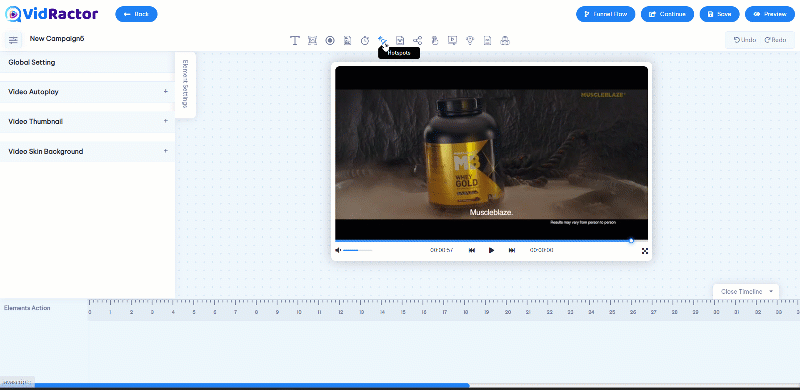Click the VidRactor logo
The width and height of the screenshot is (800, 390).
coord(52,14)
